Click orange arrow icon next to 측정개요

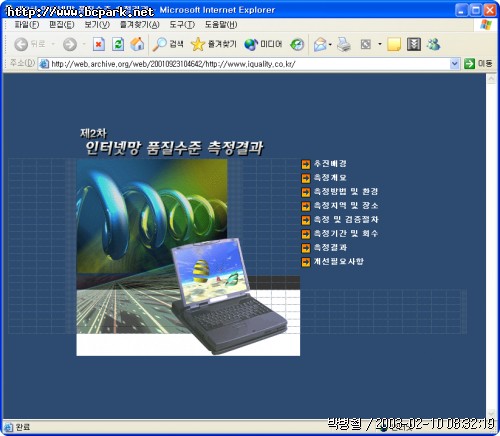(x=306, y=178)
